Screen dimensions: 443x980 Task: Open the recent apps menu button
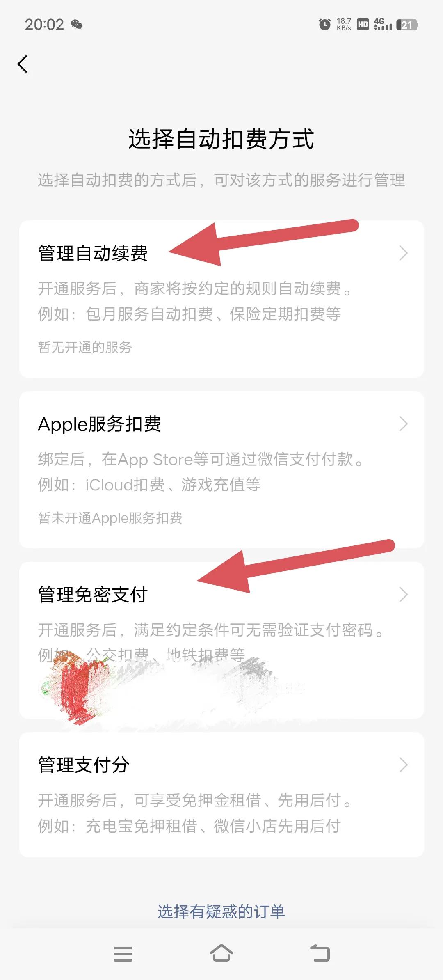(x=123, y=954)
